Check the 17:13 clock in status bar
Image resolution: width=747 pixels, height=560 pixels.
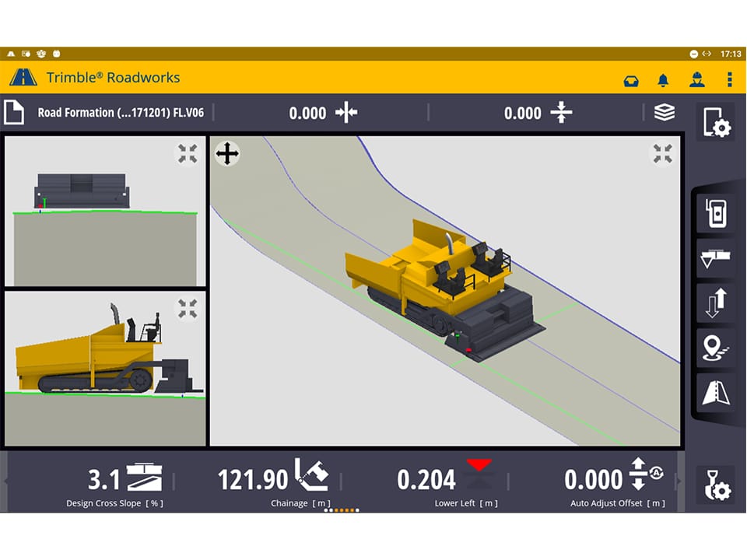point(731,54)
